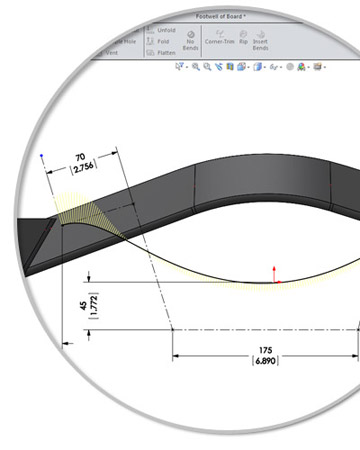Select the Corner-Trim tool
360x450 pixels.
point(220,37)
